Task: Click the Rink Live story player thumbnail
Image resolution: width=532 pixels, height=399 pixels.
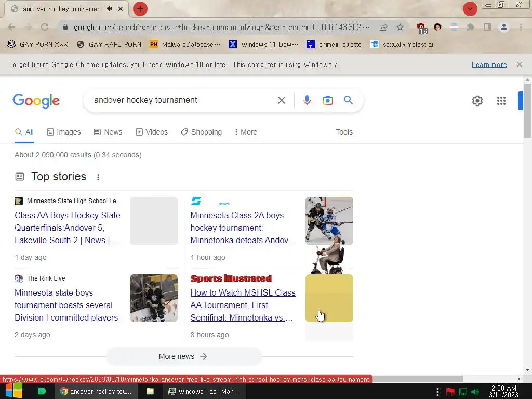Action: [154, 298]
